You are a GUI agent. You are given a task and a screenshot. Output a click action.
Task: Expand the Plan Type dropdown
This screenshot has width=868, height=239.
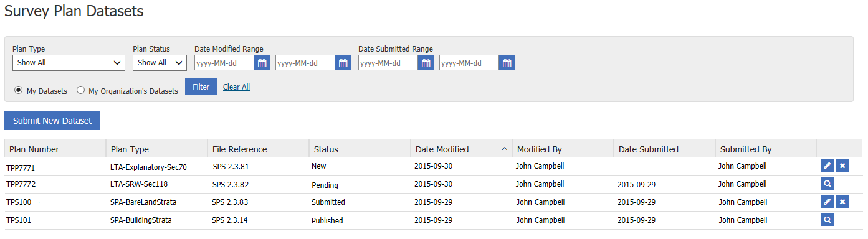(69, 63)
